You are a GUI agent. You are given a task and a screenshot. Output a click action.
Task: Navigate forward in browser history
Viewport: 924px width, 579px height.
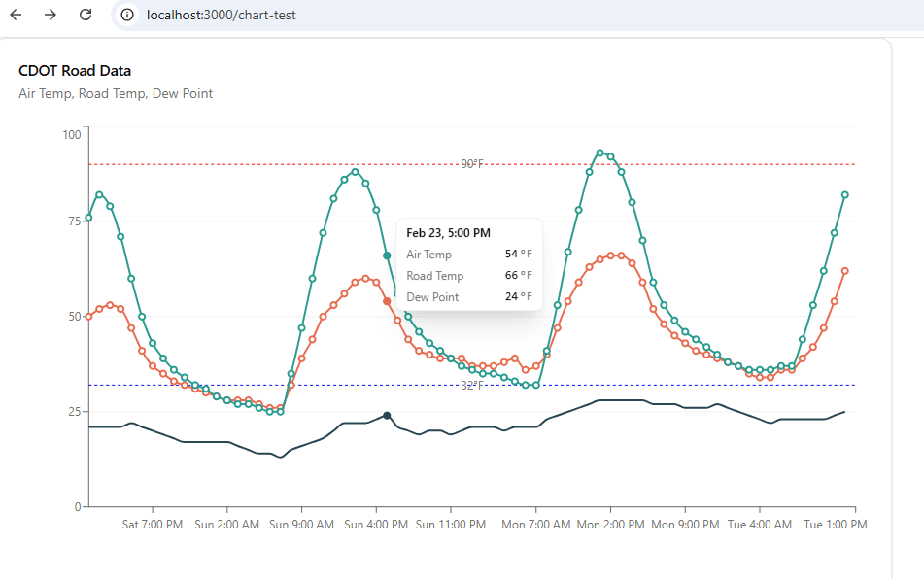pyautogui.click(x=50, y=15)
